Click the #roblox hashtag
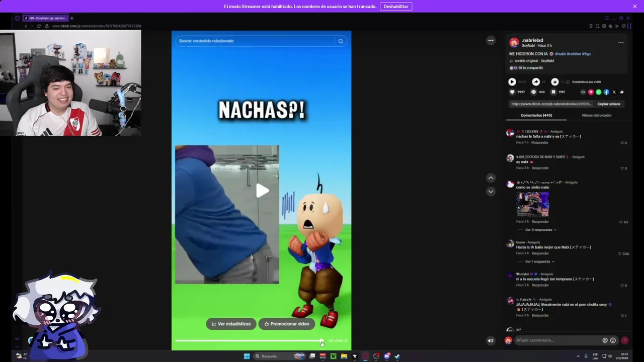 pyautogui.click(x=574, y=54)
